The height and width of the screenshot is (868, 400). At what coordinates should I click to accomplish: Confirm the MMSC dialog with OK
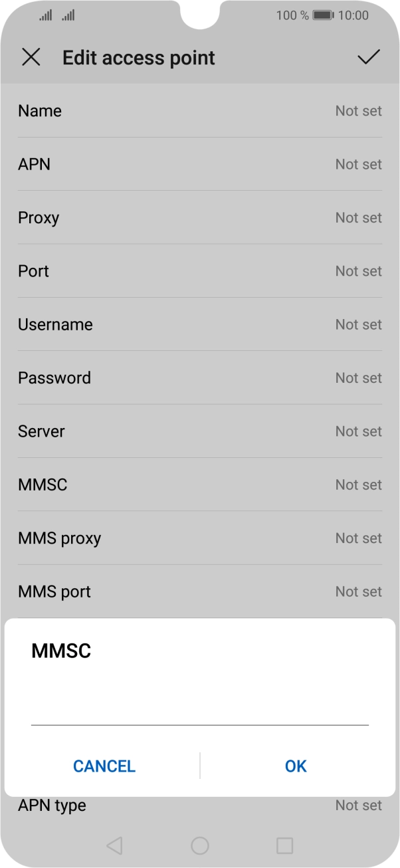pyautogui.click(x=295, y=766)
